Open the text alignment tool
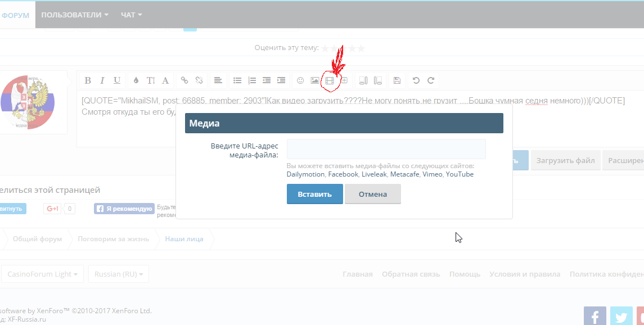Screen dimensions: 644x325 [218, 80]
